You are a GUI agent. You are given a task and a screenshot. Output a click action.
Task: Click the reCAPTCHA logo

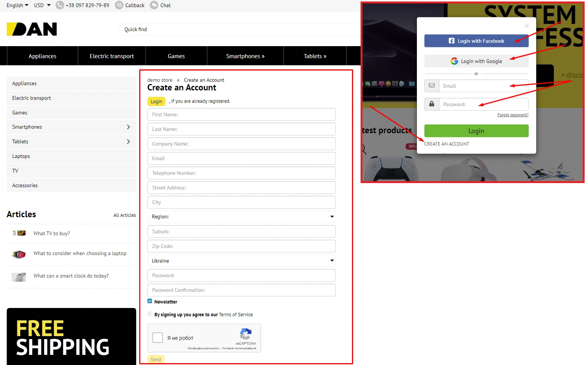coord(246,334)
